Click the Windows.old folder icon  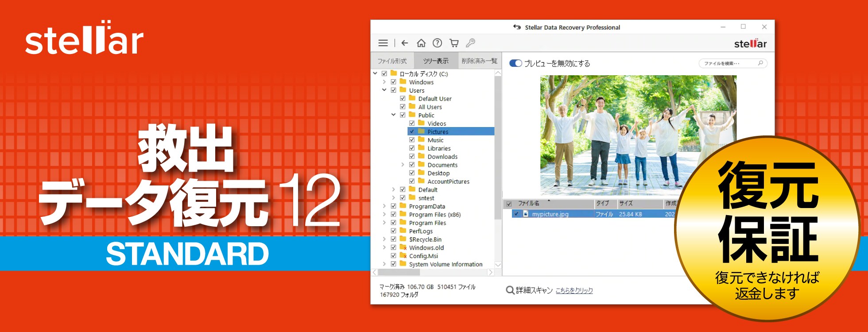[x=403, y=247]
